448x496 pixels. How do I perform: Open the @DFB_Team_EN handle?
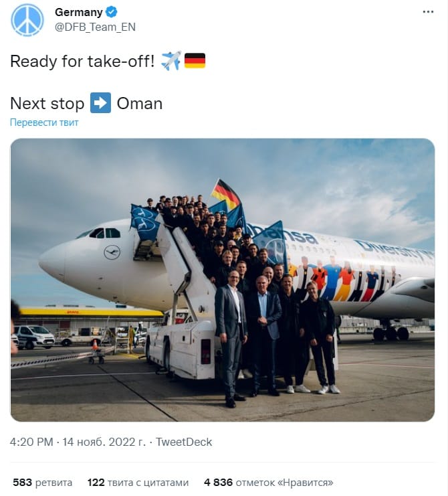[95, 27]
